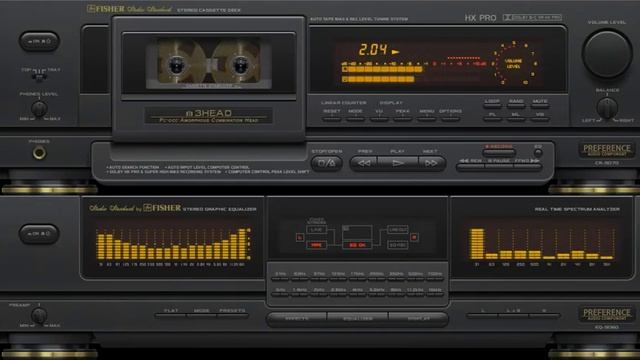Click the 2.04 time counter display
This screenshot has height=360, width=640.
[373, 50]
